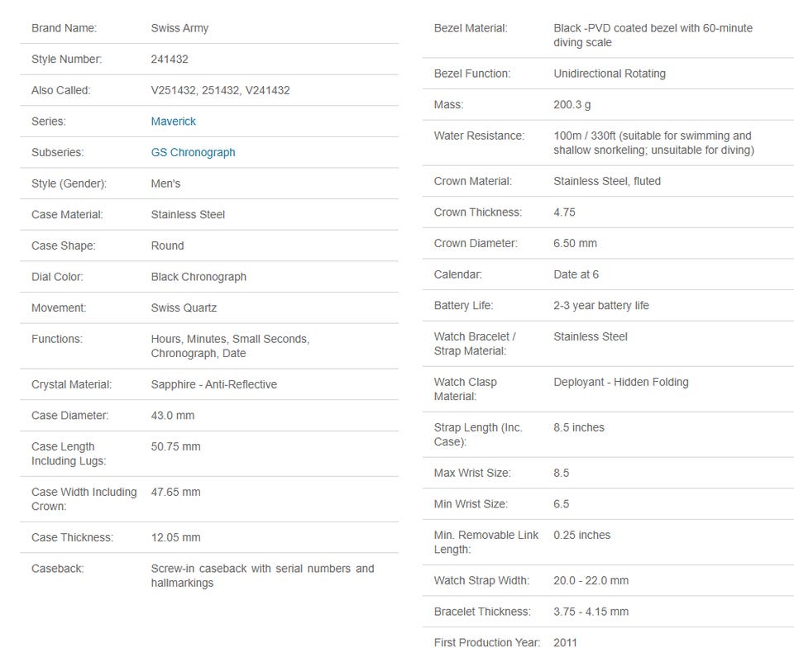Click the Mass value 200.3 g
The width and height of the screenshot is (794, 672).
pos(572,105)
